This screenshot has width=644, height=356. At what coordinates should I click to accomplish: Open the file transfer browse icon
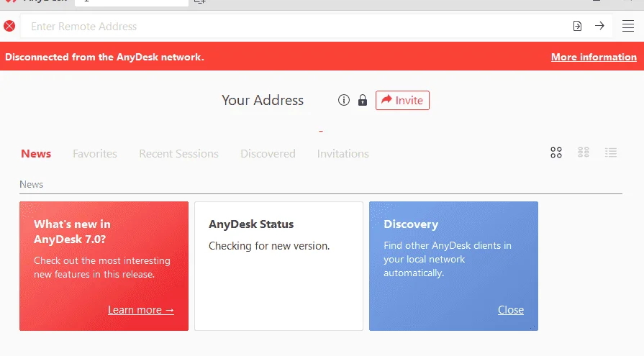pos(577,26)
